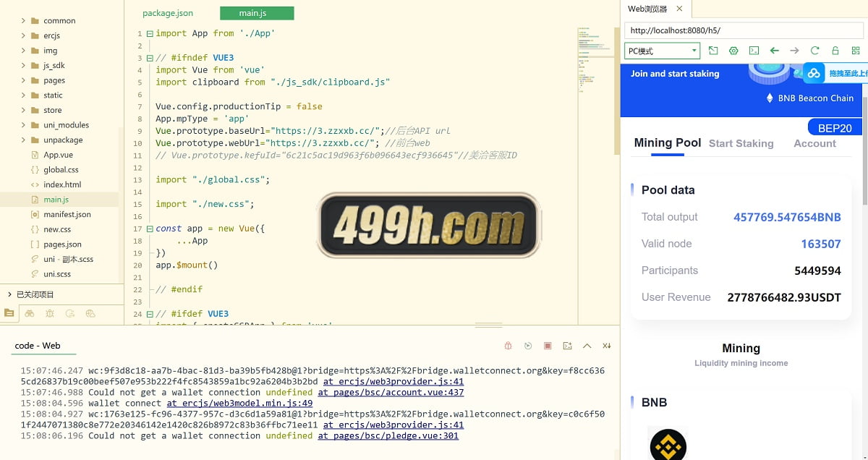The image size is (868, 460).
Task: Select the main.js editor tab
Action: 257,13
